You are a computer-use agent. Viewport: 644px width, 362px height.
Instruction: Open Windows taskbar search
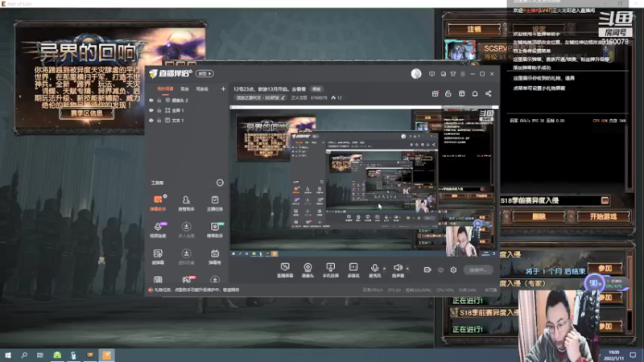24,355
